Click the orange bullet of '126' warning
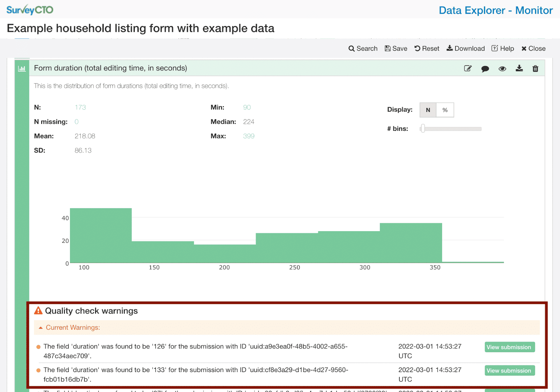 pos(38,347)
